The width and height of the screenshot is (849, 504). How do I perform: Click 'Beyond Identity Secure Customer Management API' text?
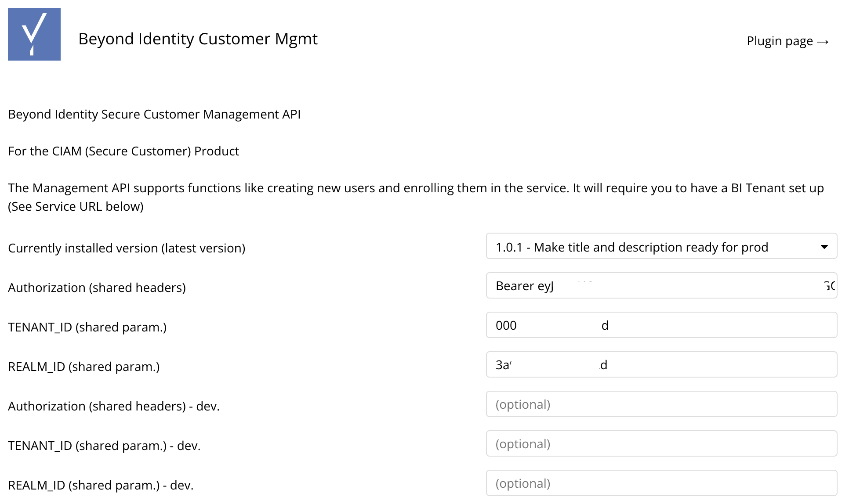click(154, 115)
